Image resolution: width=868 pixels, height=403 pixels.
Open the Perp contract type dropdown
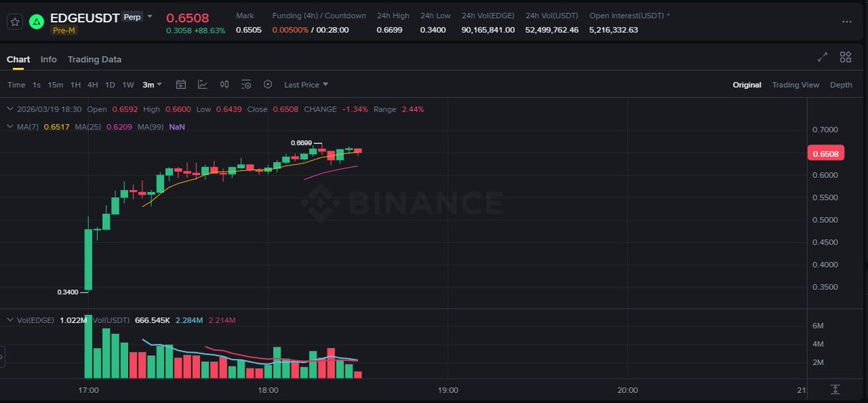138,17
